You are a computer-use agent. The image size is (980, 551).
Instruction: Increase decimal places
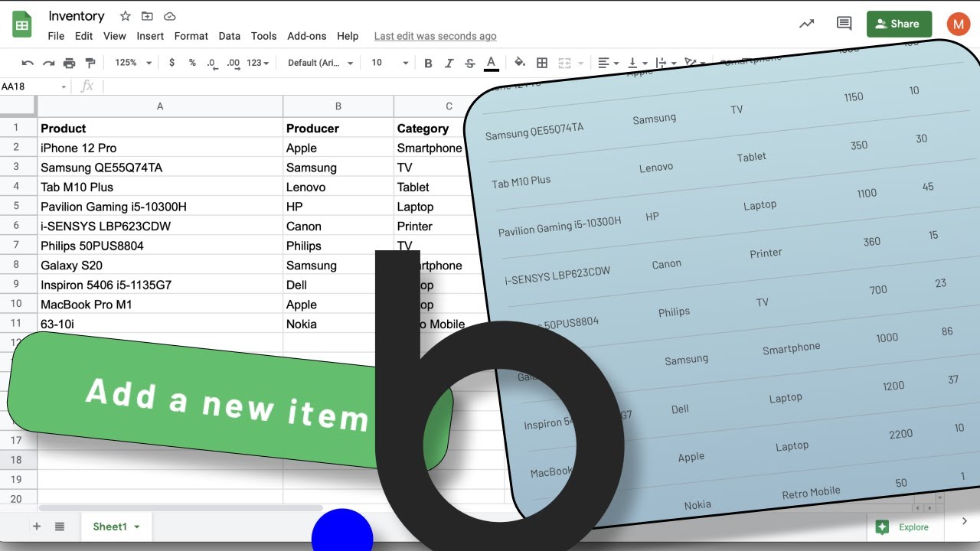point(234,63)
